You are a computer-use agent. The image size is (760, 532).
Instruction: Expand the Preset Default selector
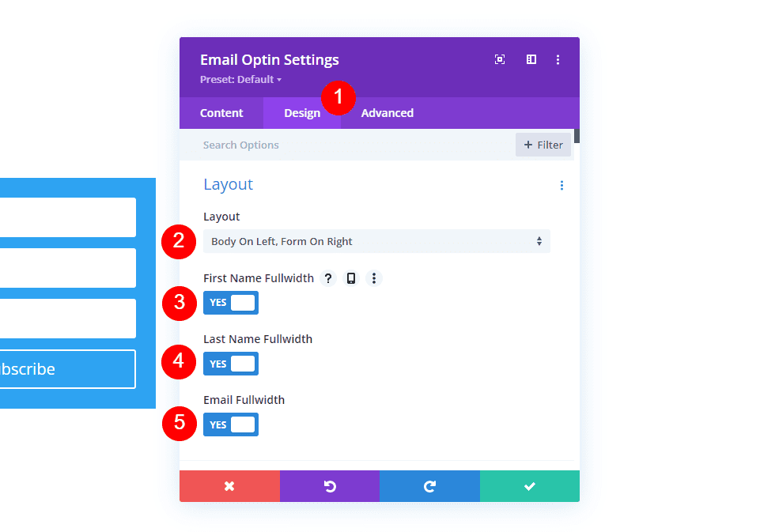point(240,79)
